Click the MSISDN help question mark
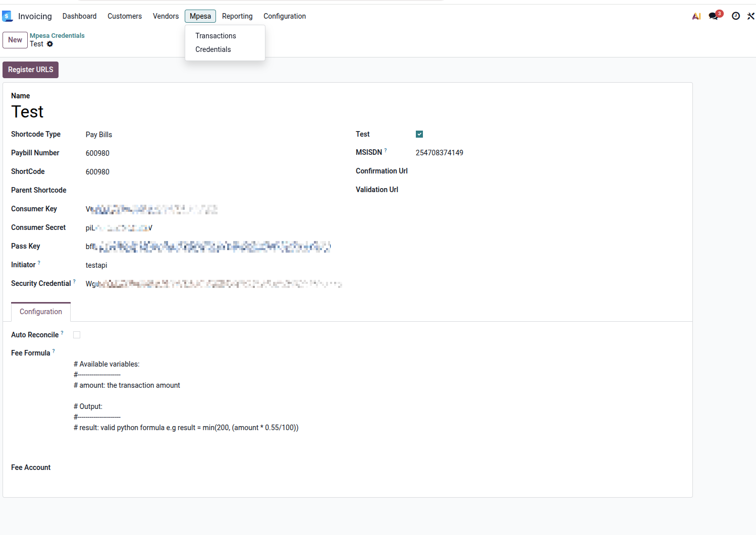 click(386, 150)
